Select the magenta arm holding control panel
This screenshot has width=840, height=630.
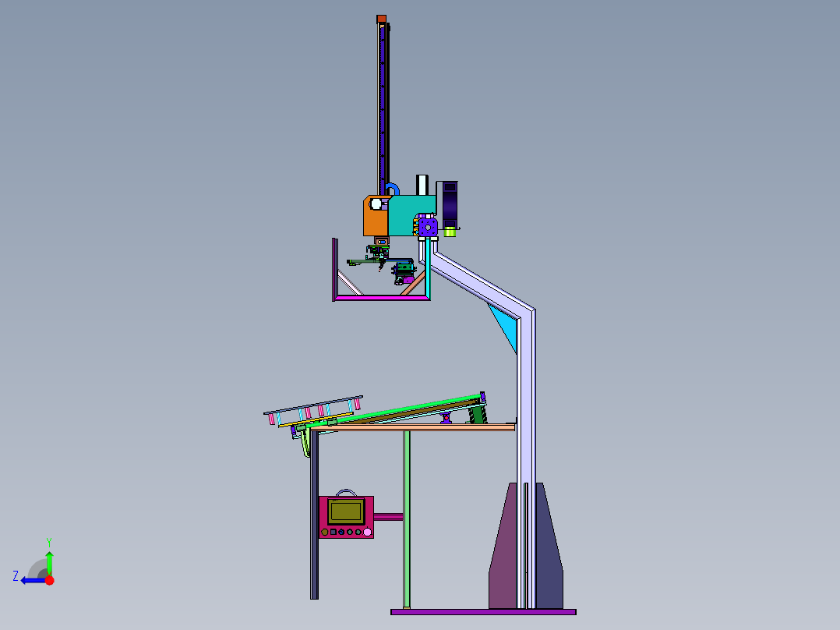(x=388, y=517)
